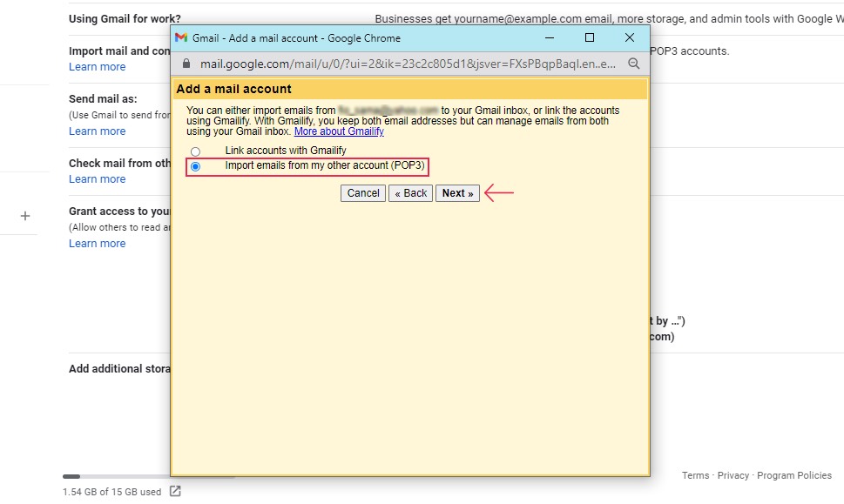Open the Program Policies footer link
The image size is (844, 504).
click(x=794, y=475)
